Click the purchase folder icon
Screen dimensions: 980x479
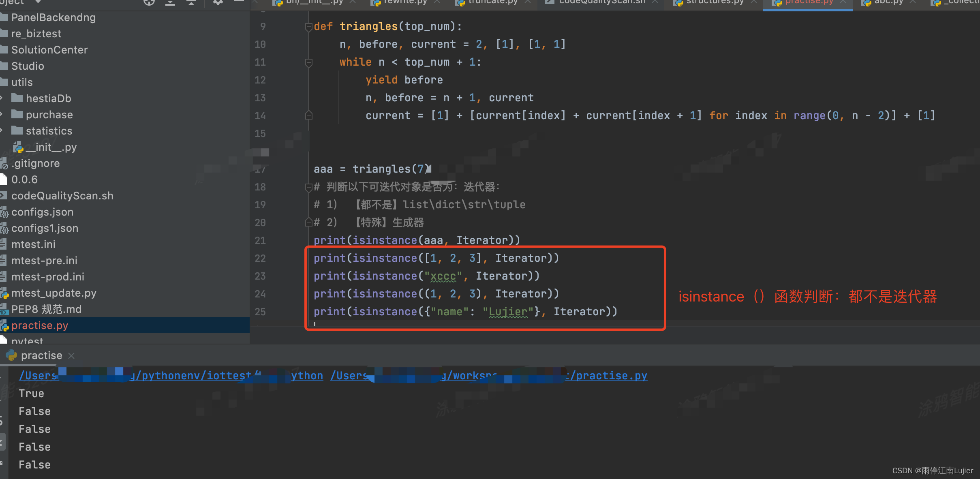(17, 114)
